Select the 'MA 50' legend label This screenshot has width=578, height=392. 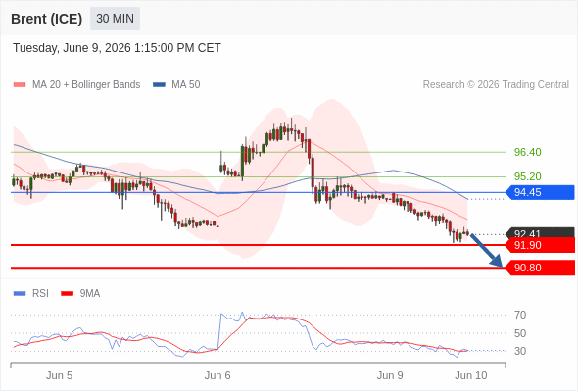186,85
